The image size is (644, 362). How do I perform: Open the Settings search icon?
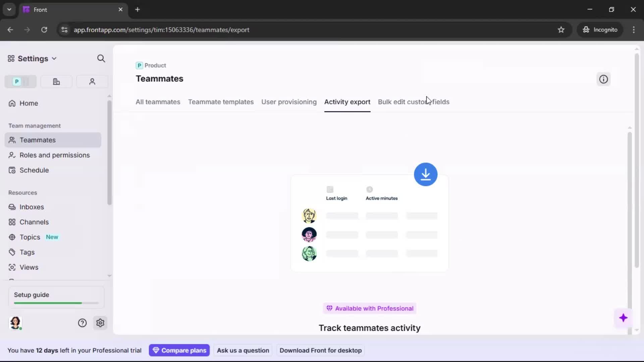[x=101, y=58]
